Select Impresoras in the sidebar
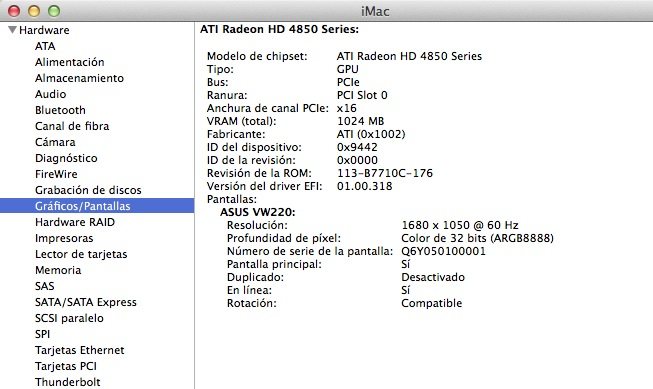 64,238
